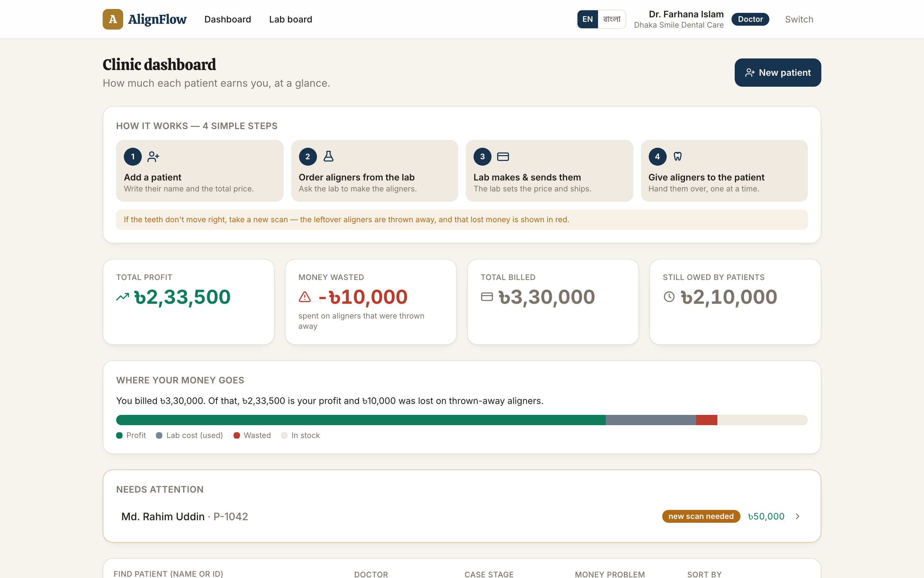
Task: Click the warning triangle in Money Wasted
Action: (x=305, y=297)
